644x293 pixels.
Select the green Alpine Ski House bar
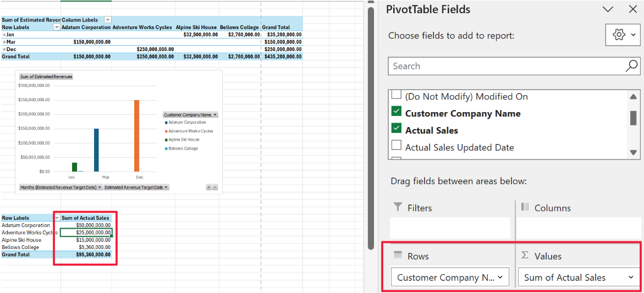coord(74,167)
